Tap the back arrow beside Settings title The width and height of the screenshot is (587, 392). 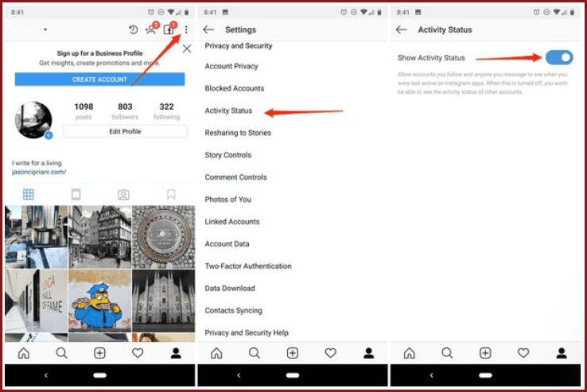point(209,29)
